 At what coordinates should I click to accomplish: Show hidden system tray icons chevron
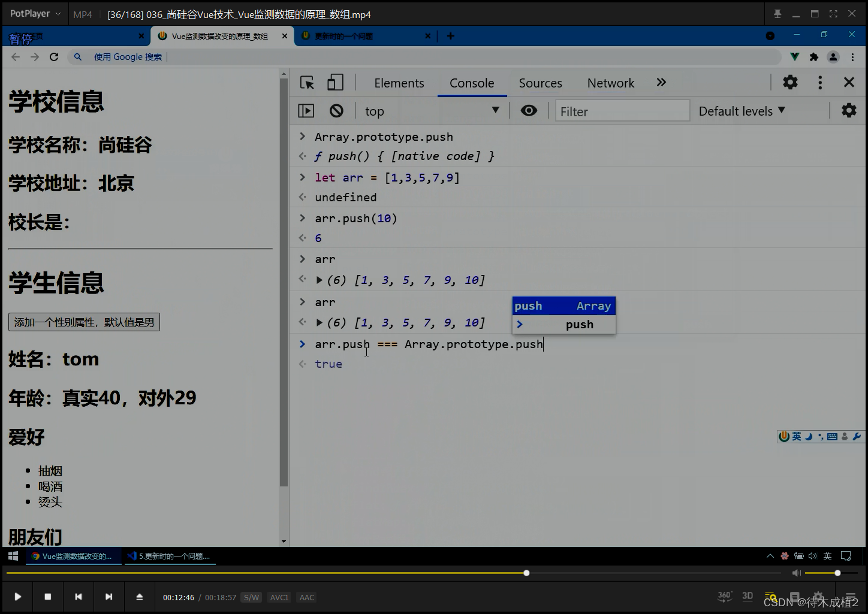click(x=770, y=556)
